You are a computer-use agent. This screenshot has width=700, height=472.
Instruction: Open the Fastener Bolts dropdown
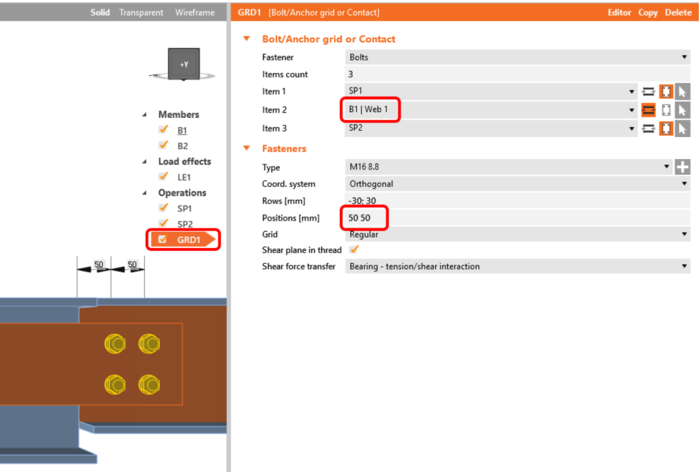(x=517, y=57)
